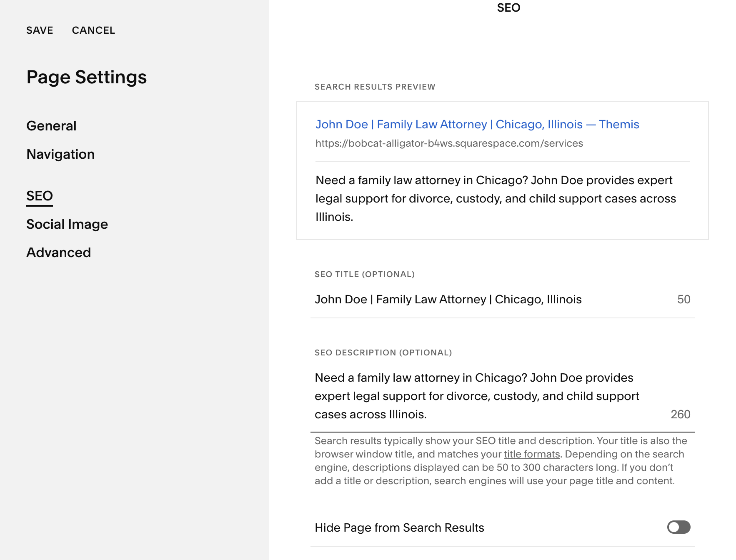Select the Search Results Preview box
Viewport: 736px width, 560px height.
point(502,170)
